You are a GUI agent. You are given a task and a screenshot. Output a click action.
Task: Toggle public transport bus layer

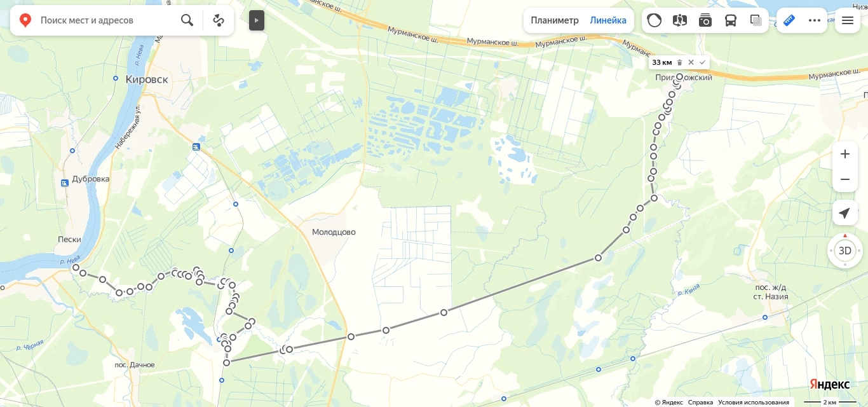click(x=731, y=20)
